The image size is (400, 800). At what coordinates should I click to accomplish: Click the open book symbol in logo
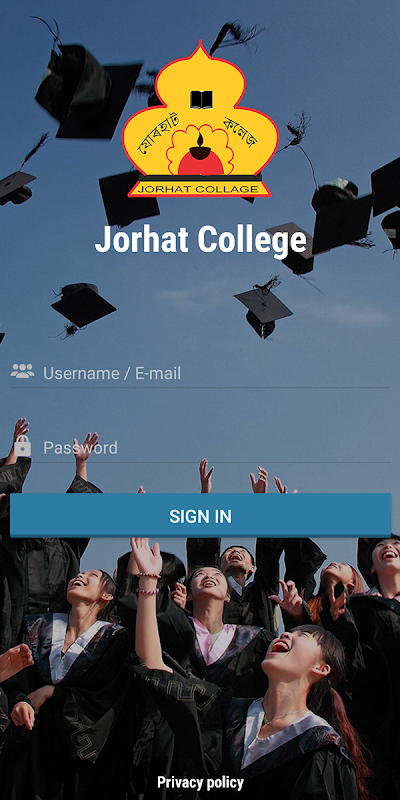pos(201,99)
